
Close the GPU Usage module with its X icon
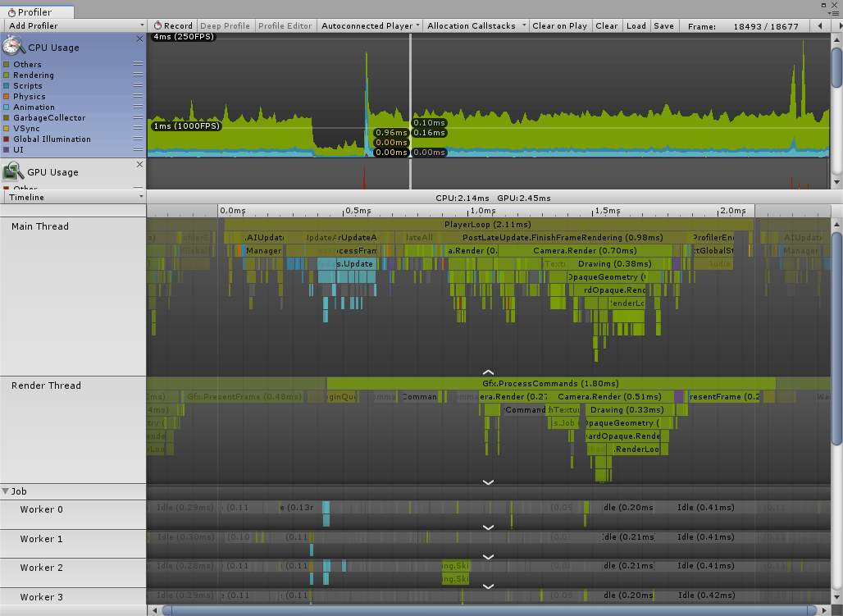tap(139, 163)
